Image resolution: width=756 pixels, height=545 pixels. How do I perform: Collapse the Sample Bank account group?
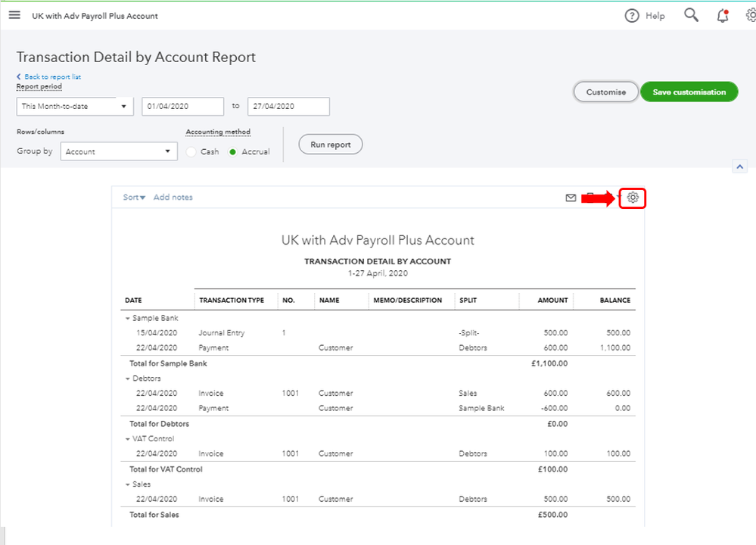[x=128, y=319]
